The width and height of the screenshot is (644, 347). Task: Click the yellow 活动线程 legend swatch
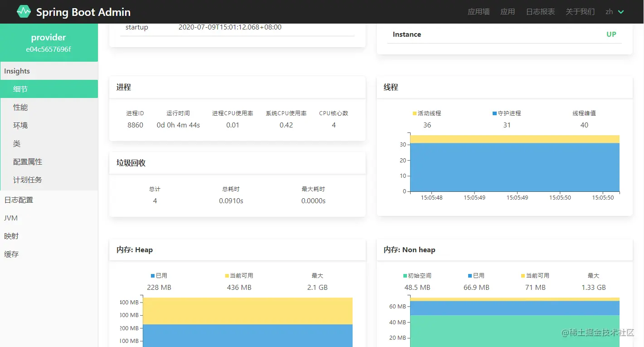click(415, 113)
